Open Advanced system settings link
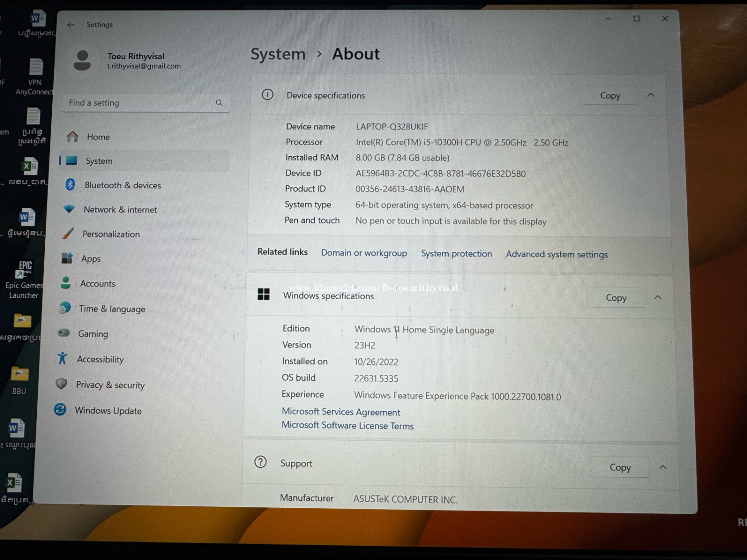This screenshot has height=560, width=747. [x=557, y=254]
